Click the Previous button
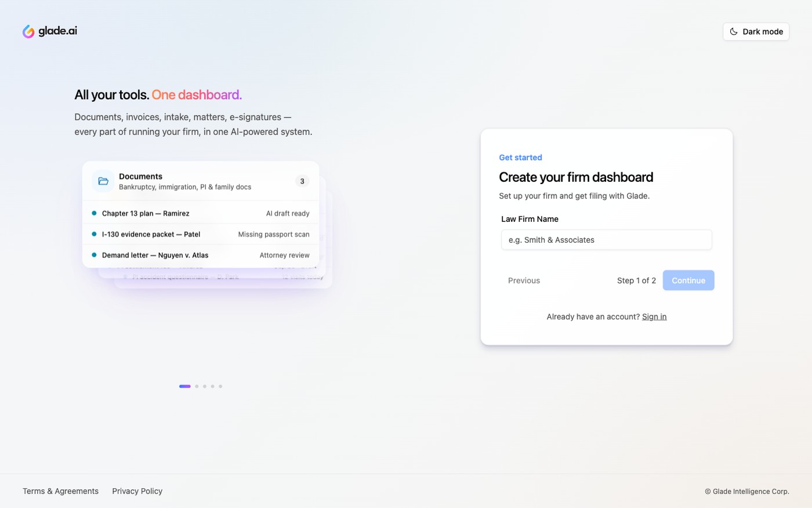This screenshot has width=812, height=508. pyautogui.click(x=524, y=280)
